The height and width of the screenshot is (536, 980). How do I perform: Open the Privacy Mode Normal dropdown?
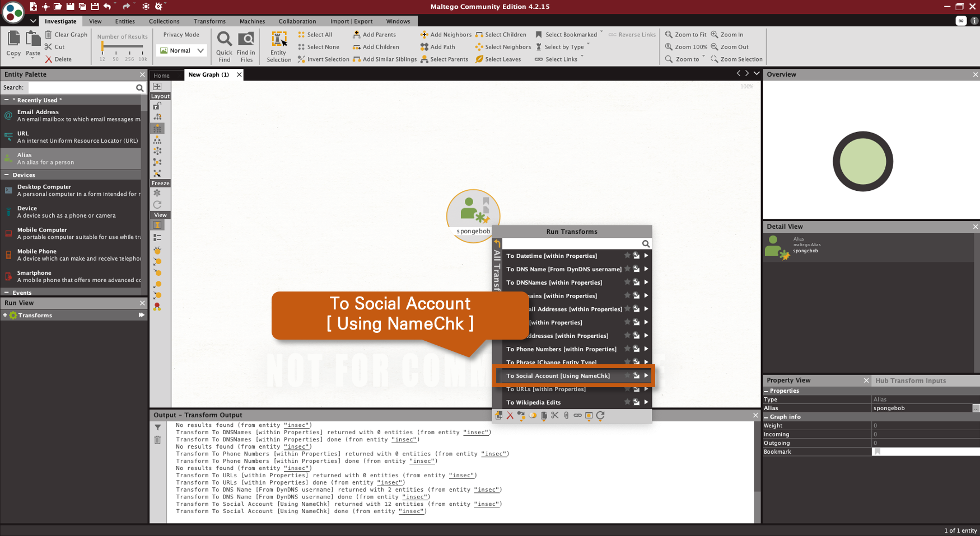[x=182, y=50]
